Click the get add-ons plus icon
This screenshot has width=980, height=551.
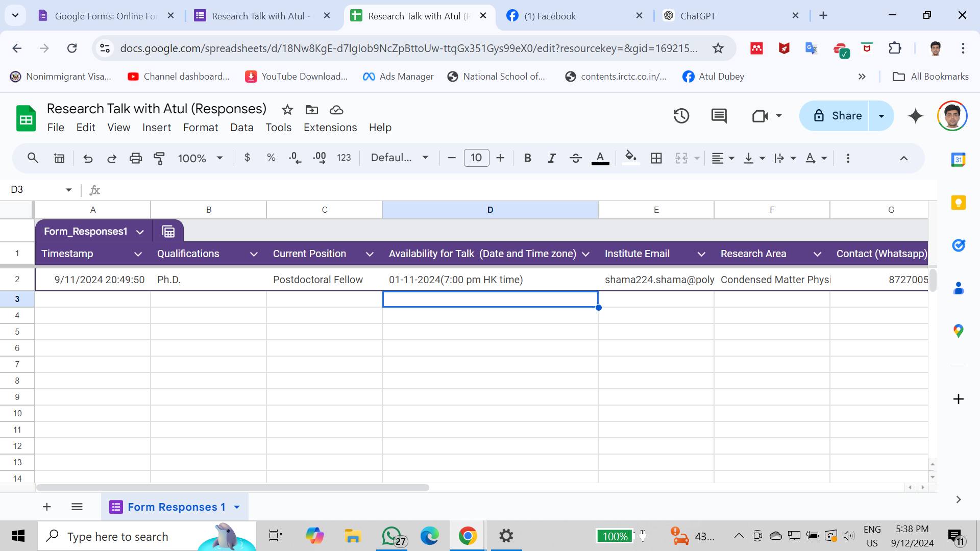tap(958, 398)
